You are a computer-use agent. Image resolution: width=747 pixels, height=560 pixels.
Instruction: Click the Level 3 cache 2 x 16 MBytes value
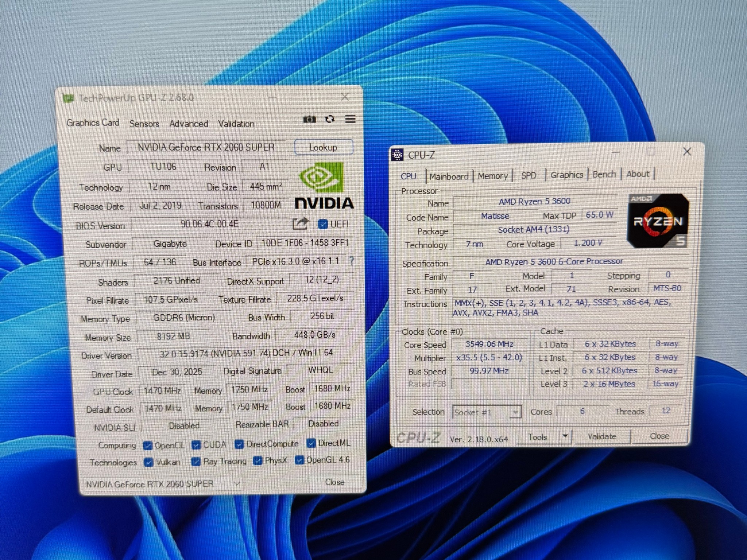pyautogui.click(x=609, y=384)
